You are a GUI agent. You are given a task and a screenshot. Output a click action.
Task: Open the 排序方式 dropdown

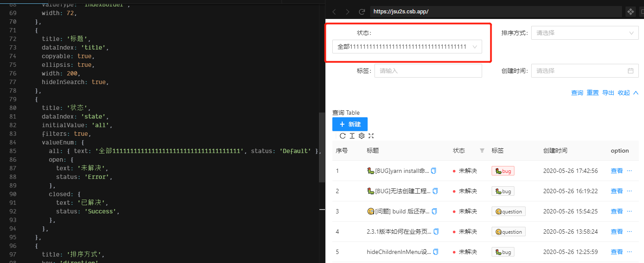click(585, 33)
